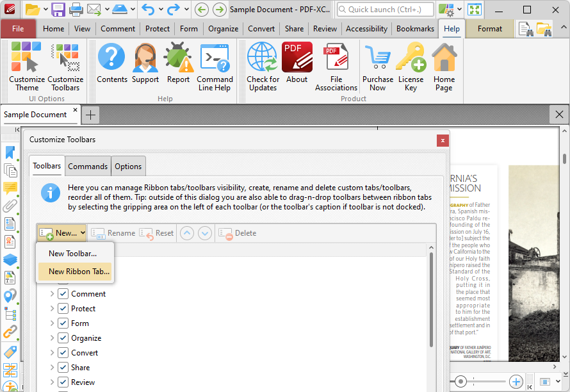Switch to the Commands tab

coord(88,166)
